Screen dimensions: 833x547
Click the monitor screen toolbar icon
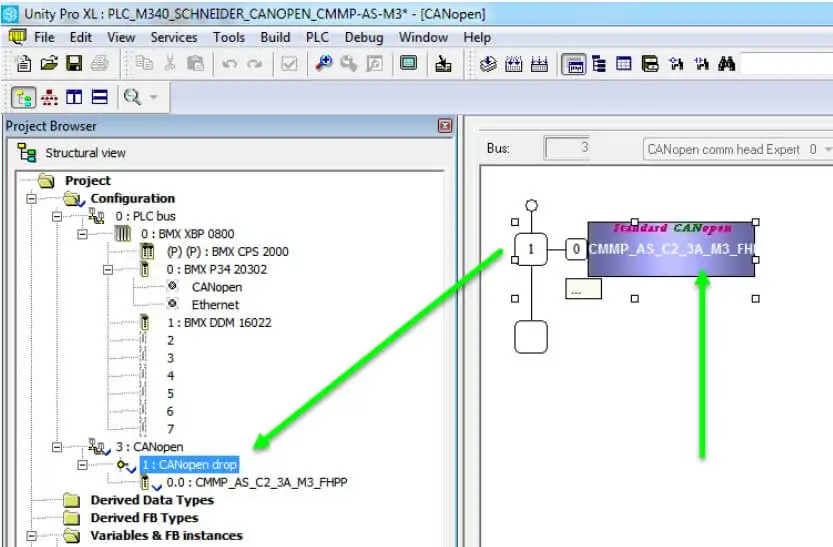(x=409, y=63)
